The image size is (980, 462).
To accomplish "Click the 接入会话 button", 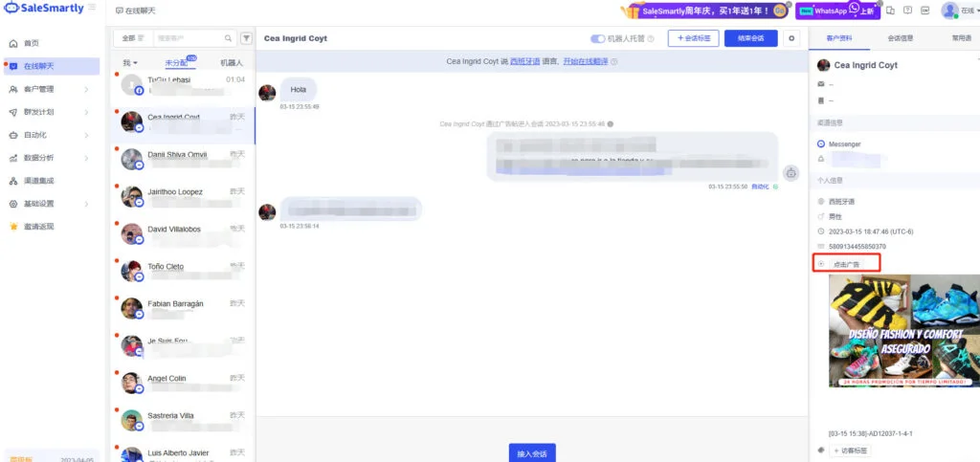I will point(532,454).
